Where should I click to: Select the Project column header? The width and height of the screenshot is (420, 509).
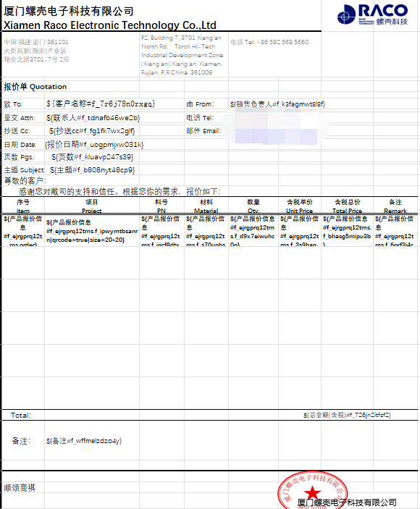coord(92,206)
